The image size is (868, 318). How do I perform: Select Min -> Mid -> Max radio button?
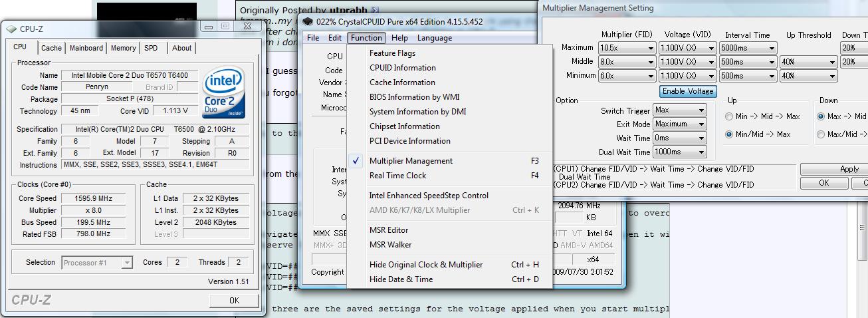(729, 116)
